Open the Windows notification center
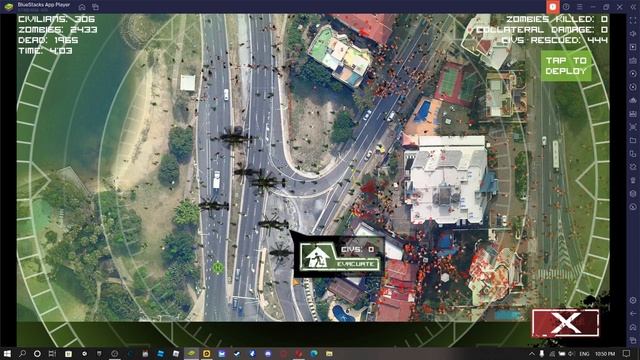Screen dimensions: 640x360 point(627,353)
